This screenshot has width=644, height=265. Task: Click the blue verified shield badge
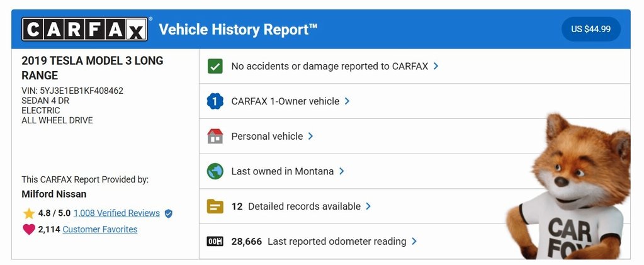coord(168,213)
